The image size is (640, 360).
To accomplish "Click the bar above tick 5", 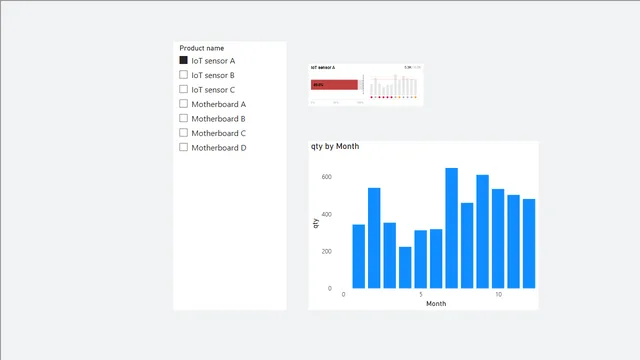I will pos(421,259).
